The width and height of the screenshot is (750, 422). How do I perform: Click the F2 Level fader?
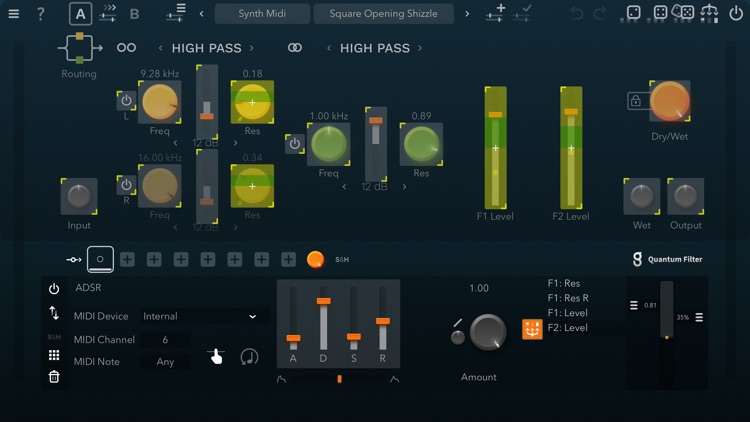pyautogui.click(x=571, y=147)
